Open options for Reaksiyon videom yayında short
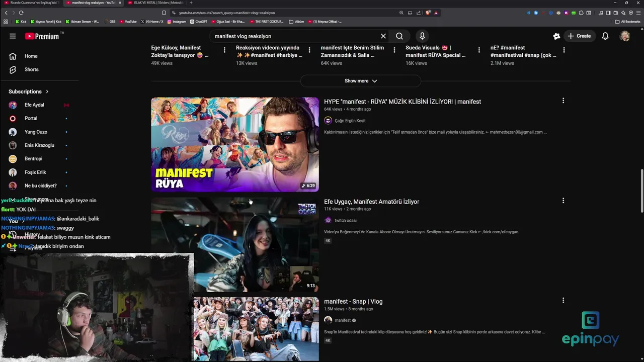This screenshot has height=362, width=644. point(309,50)
